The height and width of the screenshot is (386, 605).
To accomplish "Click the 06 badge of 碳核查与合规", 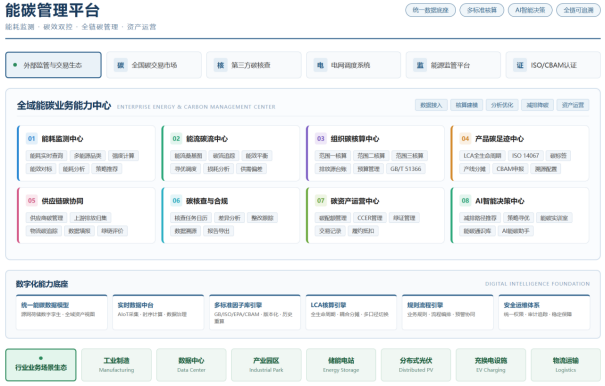I will pyautogui.click(x=176, y=201).
